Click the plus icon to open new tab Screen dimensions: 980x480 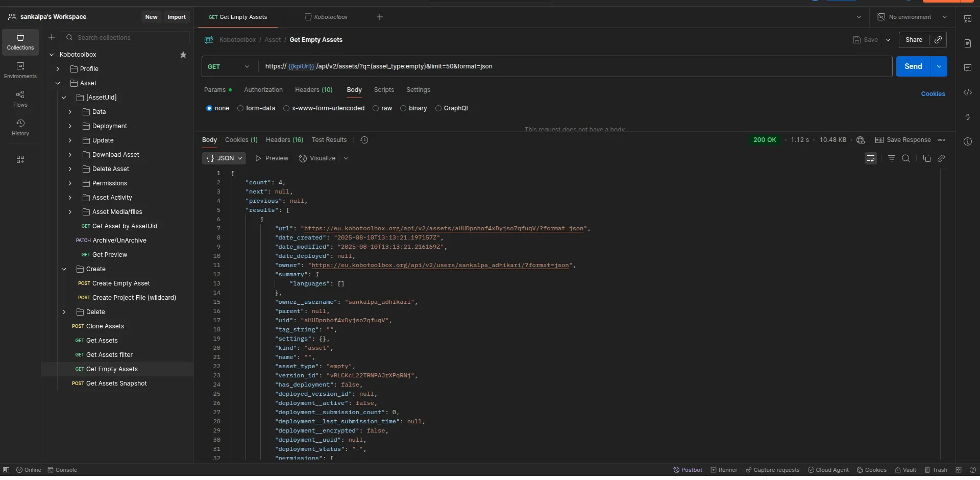coord(380,17)
